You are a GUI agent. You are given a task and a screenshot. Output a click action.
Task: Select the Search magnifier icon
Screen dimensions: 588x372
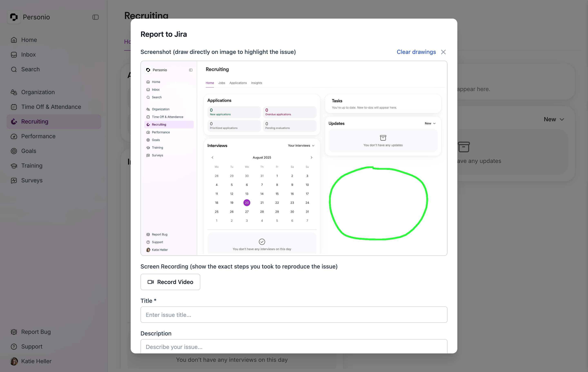(x=14, y=69)
